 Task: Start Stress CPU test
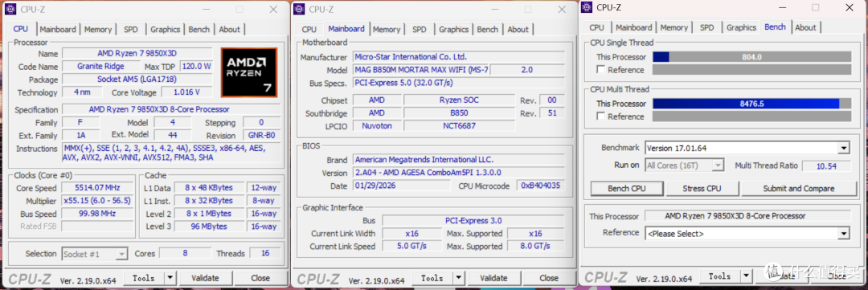[702, 188]
